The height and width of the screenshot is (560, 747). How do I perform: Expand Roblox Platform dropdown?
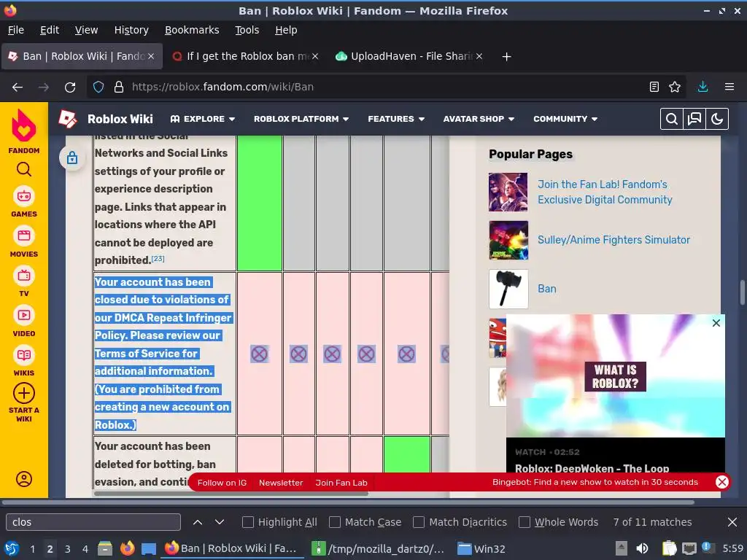tap(301, 119)
